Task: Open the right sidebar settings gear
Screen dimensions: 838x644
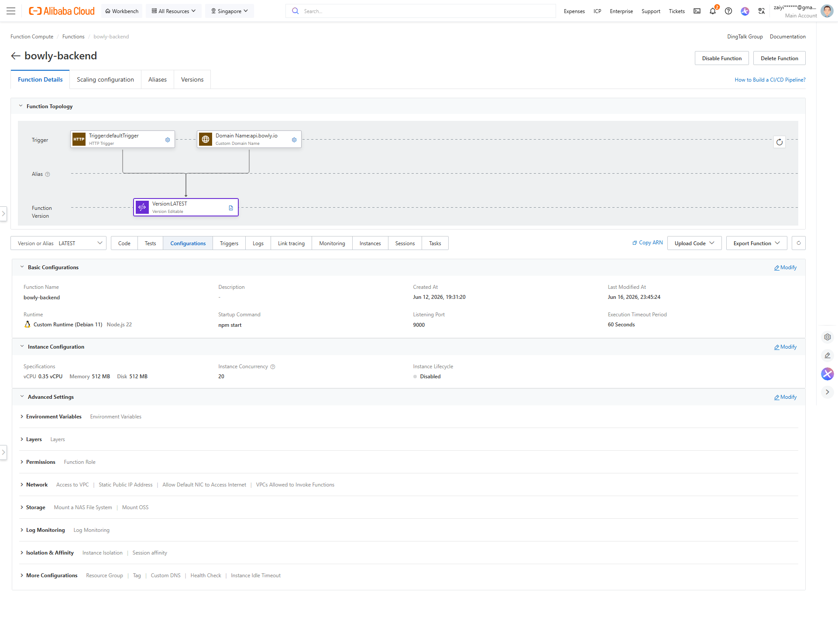Action: pyautogui.click(x=828, y=337)
